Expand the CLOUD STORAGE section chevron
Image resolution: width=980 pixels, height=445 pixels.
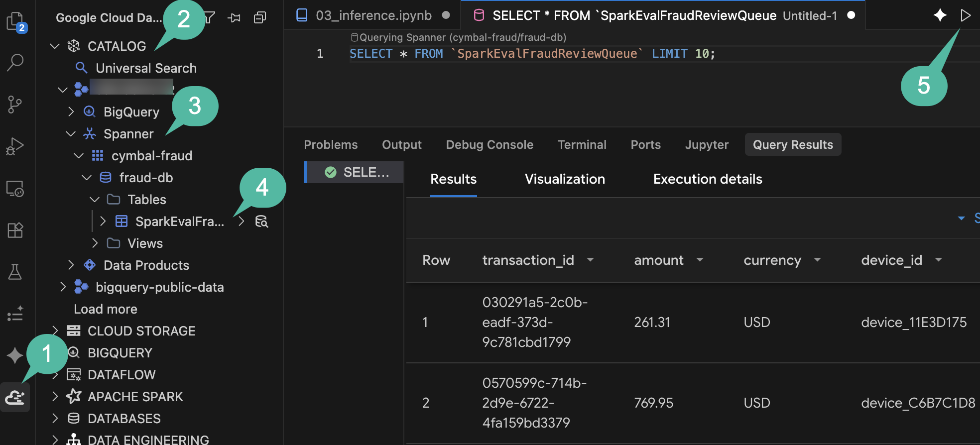[x=55, y=330]
